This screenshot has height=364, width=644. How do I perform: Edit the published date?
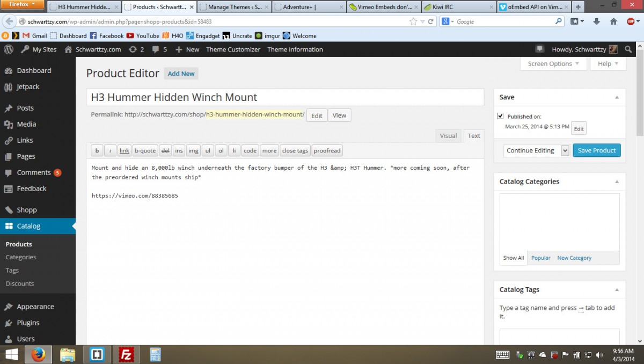click(x=579, y=129)
